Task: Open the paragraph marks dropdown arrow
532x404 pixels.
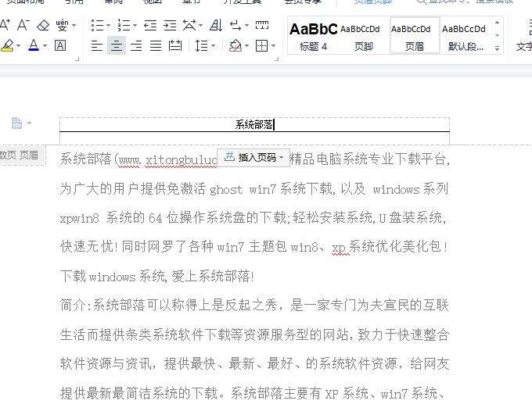Action: point(246,26)
